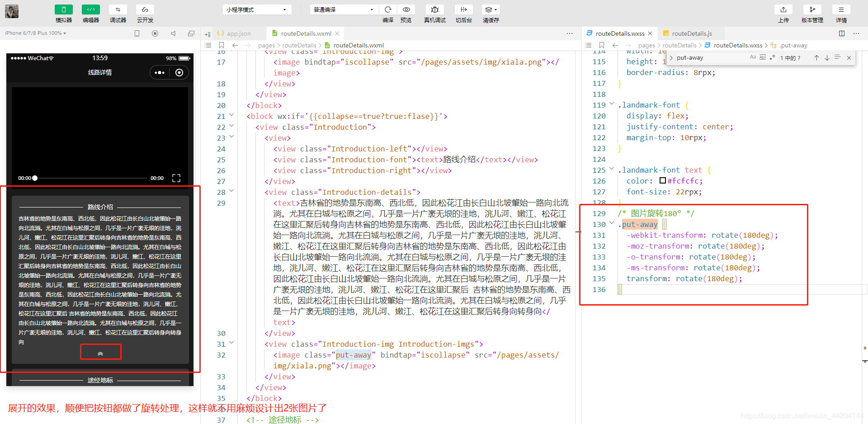Open the mini-program mode dropdown
868x424 pixels.
pos(257,9)
